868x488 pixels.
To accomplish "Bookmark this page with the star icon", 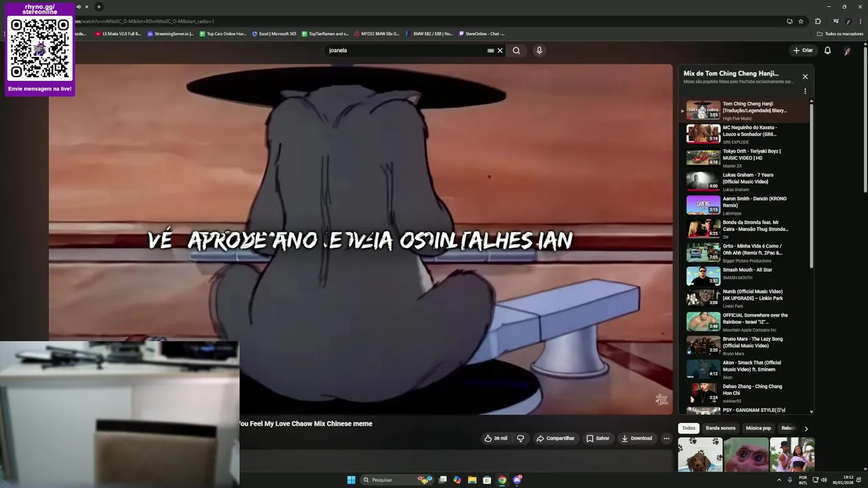I will [x=801, y=21].
